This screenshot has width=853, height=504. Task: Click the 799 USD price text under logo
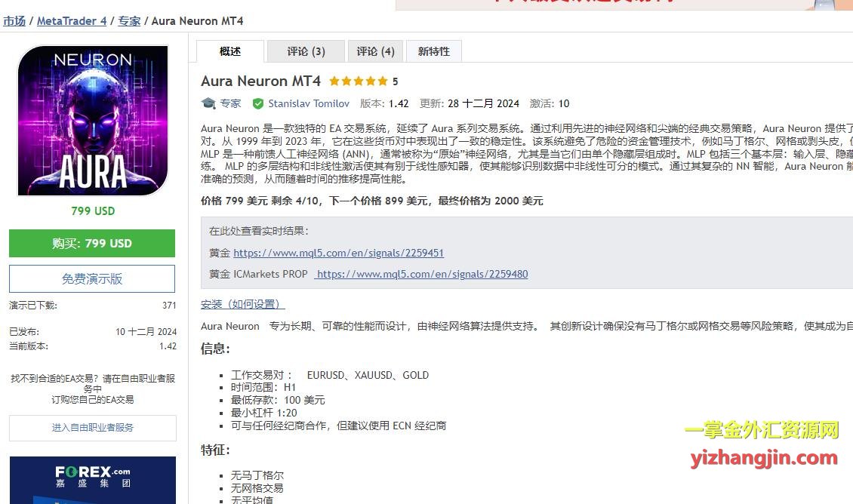pyautogui.click(x=93, y=211)
